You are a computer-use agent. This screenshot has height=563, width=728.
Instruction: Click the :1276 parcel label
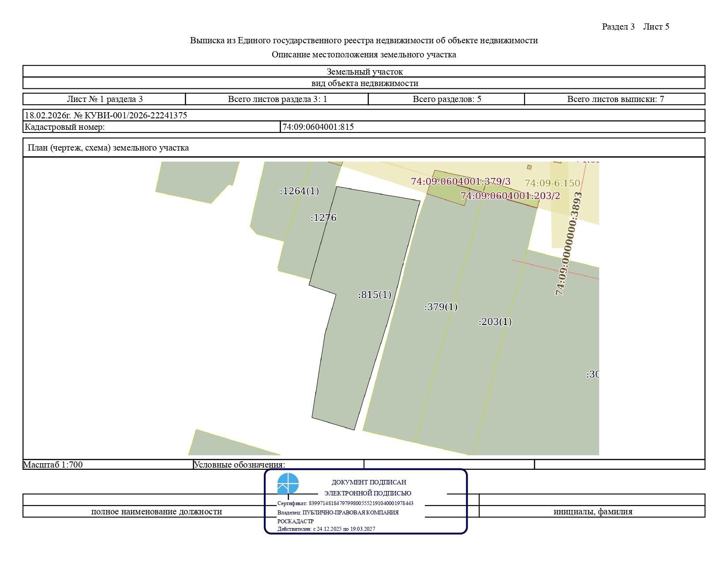(323, 218)
